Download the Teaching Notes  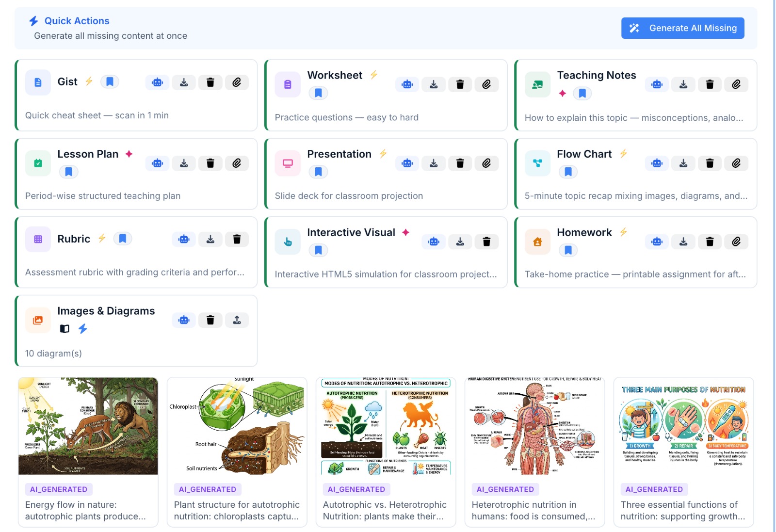pyautogui.click(x=683, y=84)
